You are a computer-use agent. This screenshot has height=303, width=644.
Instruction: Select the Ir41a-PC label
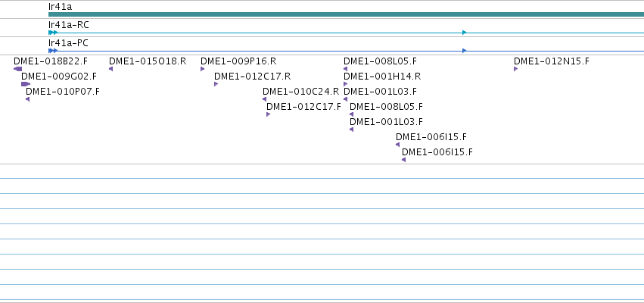(x=68, y=42)
